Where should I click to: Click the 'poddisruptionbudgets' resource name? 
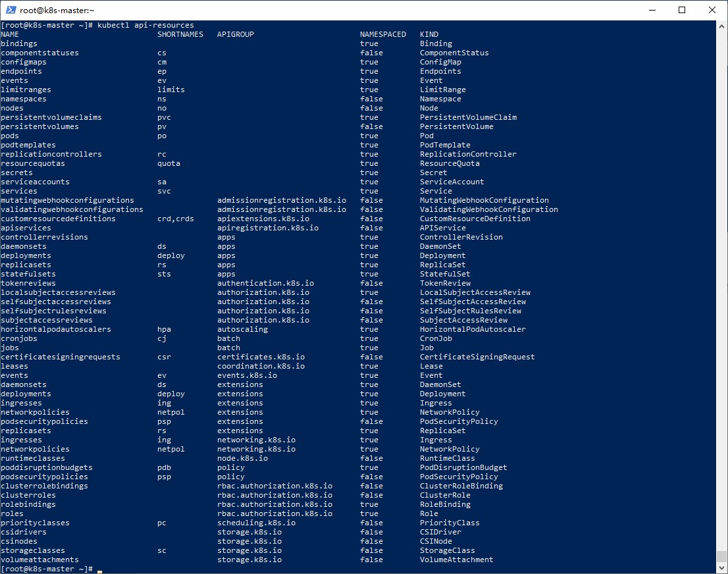click(x=47, y=467)
